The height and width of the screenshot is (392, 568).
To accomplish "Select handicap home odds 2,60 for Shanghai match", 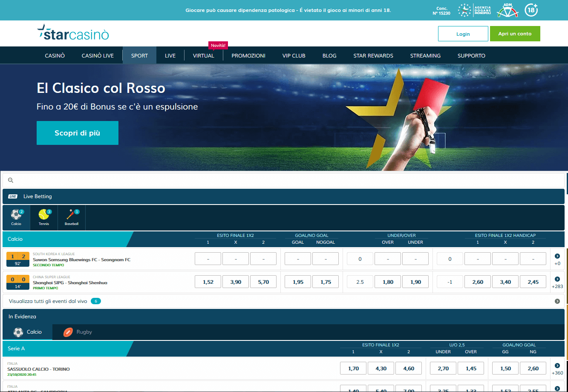I will point(478,282).
